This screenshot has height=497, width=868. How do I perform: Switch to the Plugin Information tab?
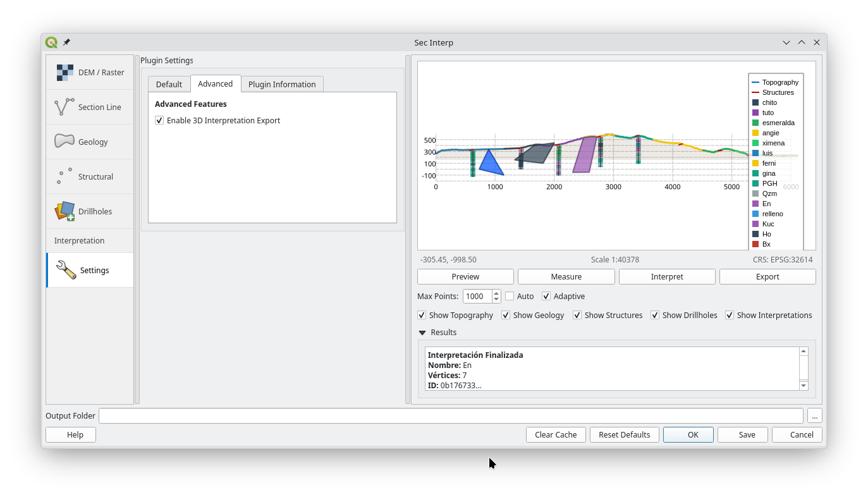282,83
